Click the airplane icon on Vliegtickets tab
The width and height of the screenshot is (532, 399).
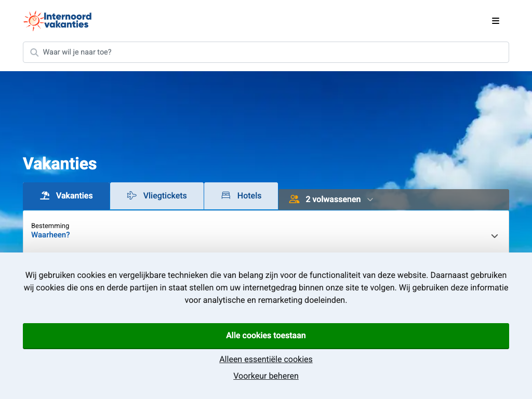point(132,196)
